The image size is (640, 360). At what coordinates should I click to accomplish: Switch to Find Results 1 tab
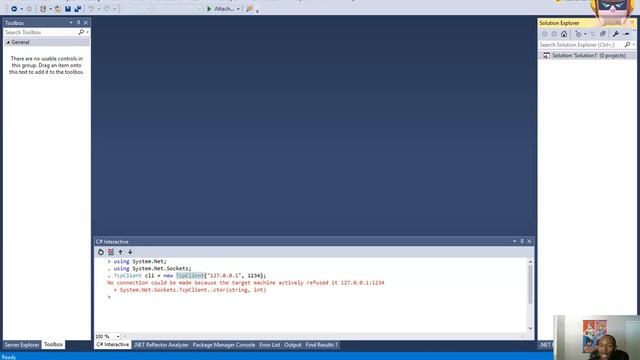[322, 345]
